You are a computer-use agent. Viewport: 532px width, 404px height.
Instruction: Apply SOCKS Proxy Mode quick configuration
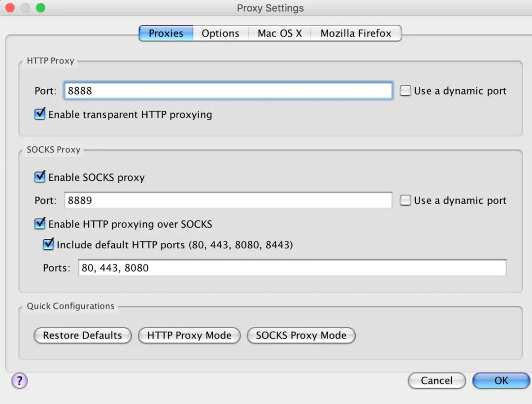[x=301, y=336]
